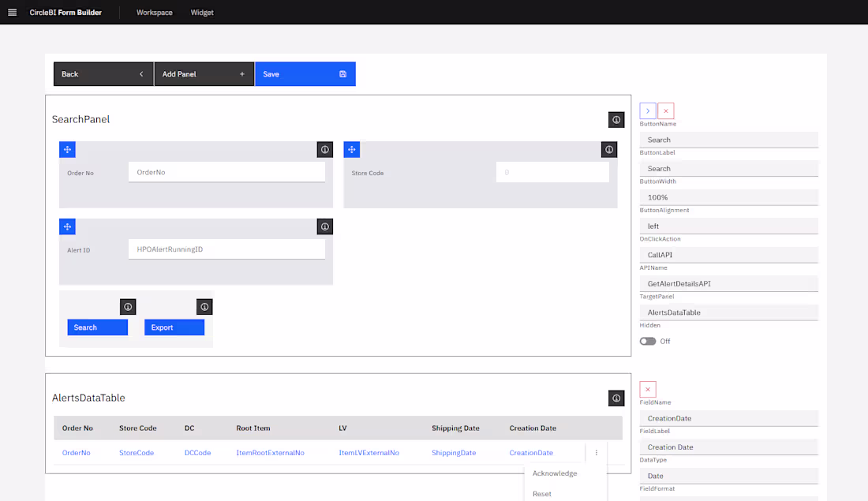Click the info icon on the Store Code field

tap(608, 149)
